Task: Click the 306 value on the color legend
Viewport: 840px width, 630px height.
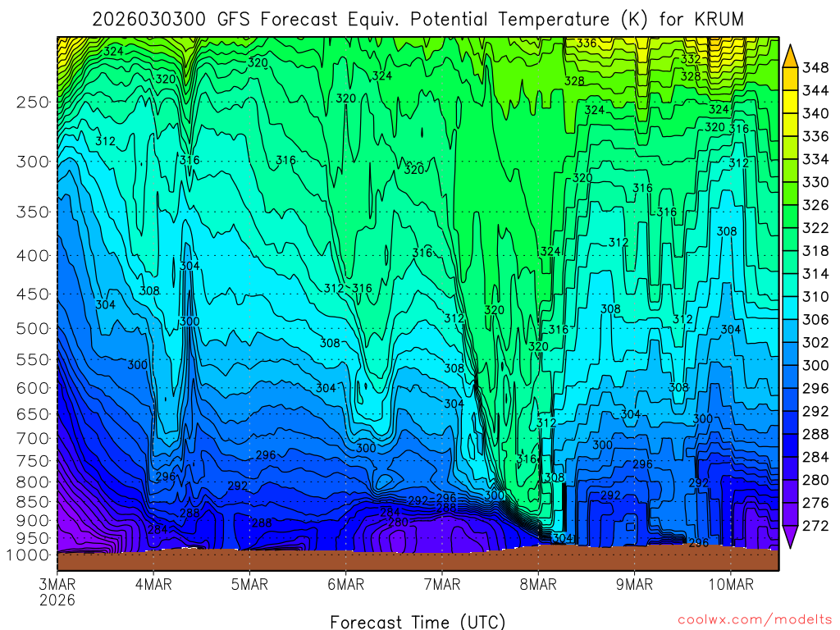Action: click(815, 320)
